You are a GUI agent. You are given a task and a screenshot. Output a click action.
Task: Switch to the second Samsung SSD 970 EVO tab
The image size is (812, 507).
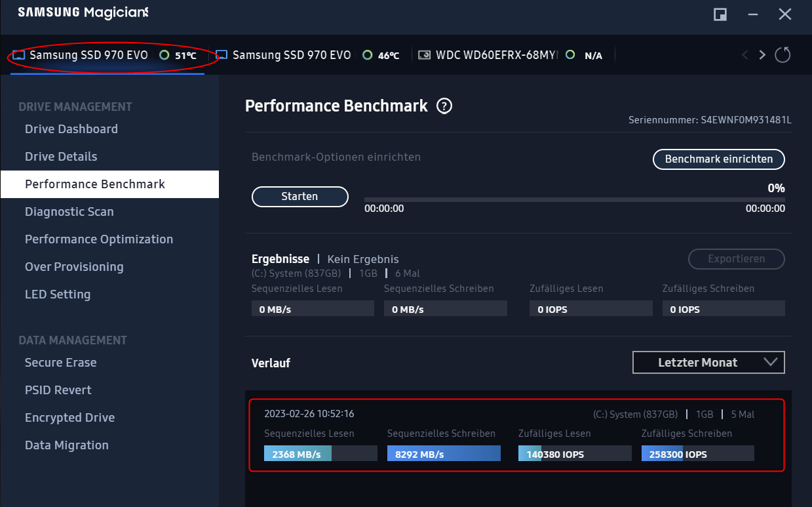tap(290, 54)
